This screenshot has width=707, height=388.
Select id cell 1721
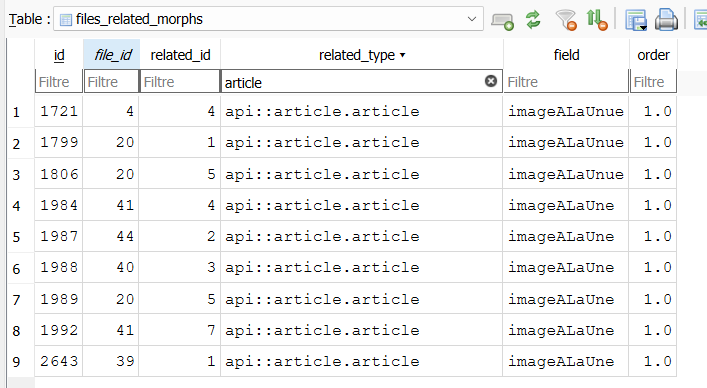59,111
